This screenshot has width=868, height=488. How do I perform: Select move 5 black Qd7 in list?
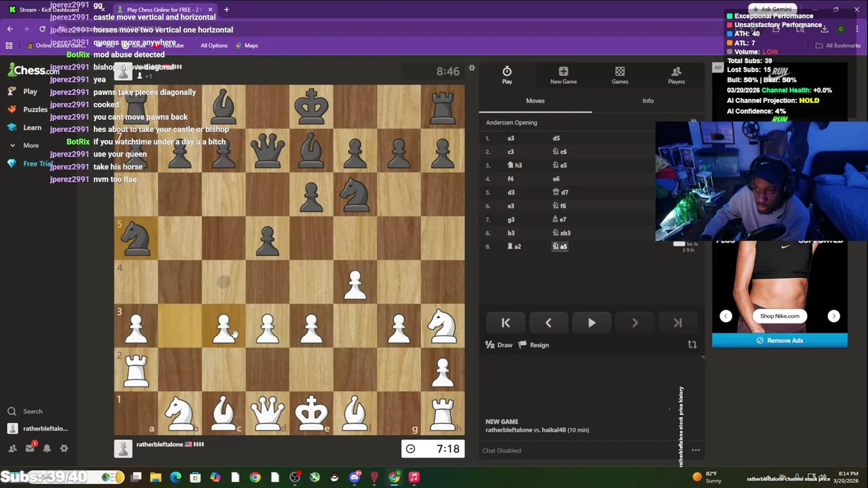pos(560,192)
